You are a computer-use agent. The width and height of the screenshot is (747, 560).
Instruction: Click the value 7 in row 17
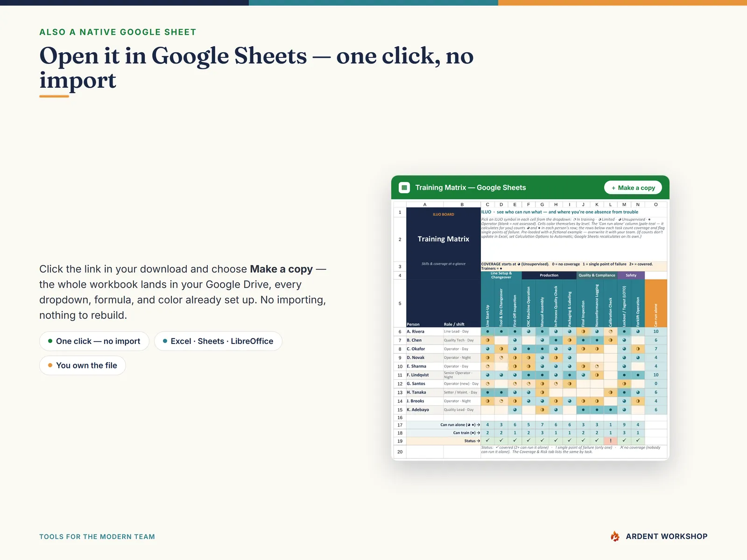click(x=542, y=425)
